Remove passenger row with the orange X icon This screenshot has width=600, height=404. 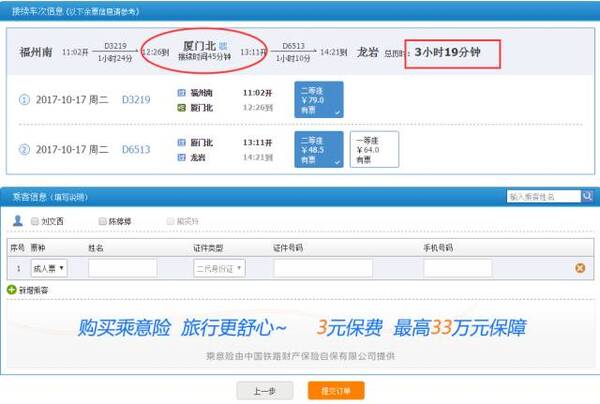click(x=579, y=268)
